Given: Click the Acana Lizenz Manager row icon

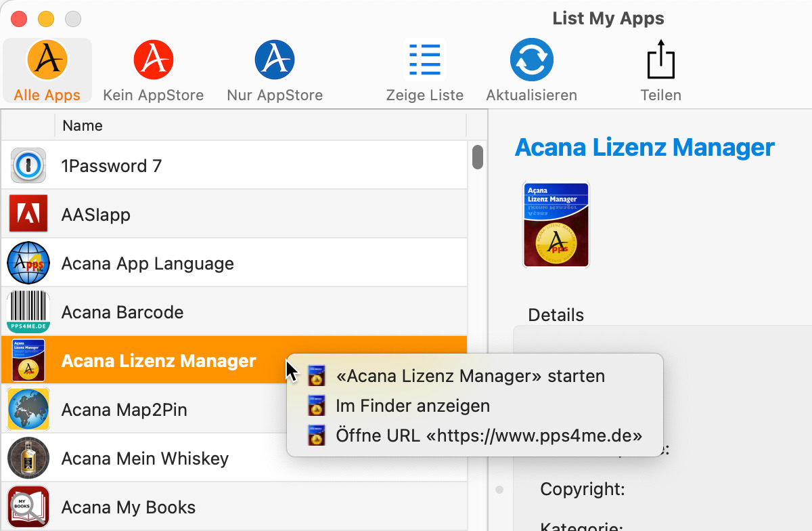Looking at the screenshot, I should tap(28, 360).
